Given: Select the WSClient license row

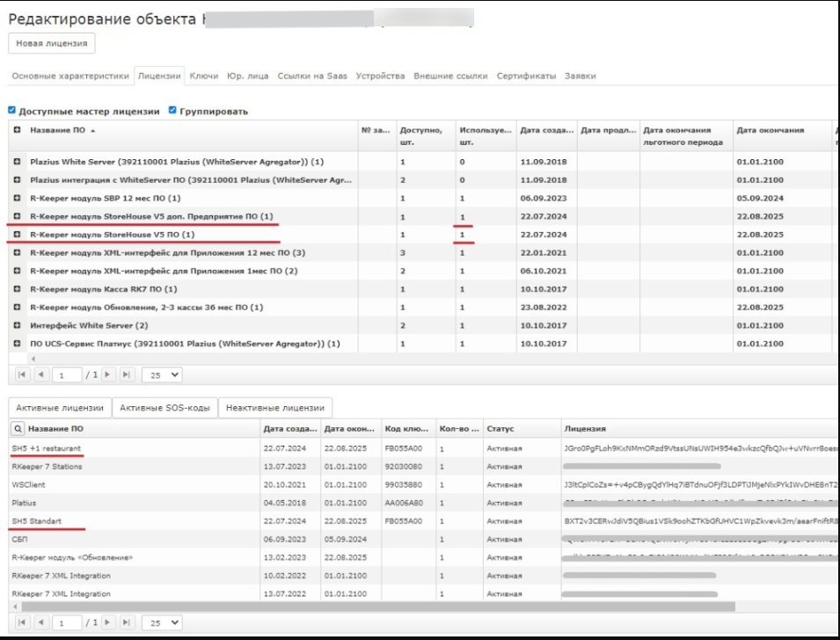Looking at the screenshot, I should (423, 484).
